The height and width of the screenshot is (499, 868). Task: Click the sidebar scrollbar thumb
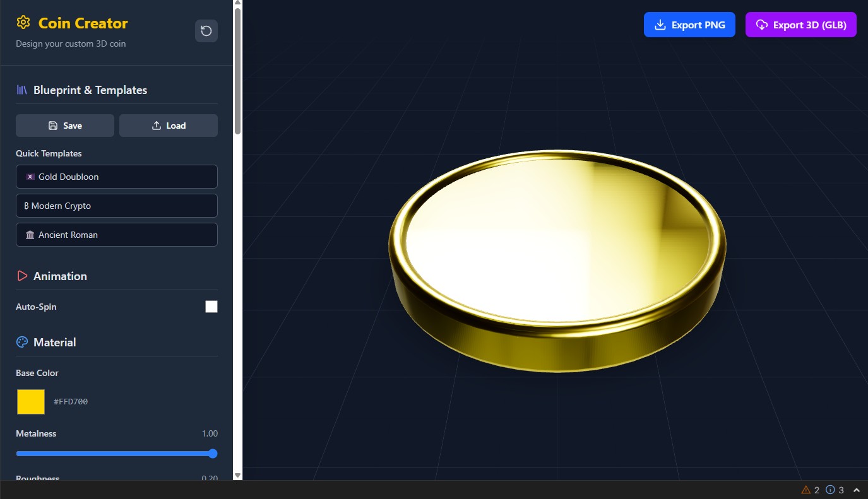[237, 71]
